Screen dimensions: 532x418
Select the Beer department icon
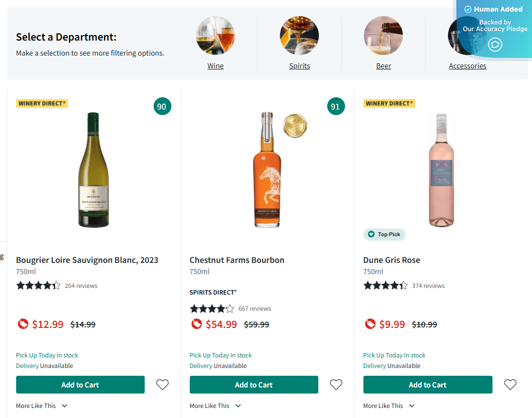pos(383,36)
